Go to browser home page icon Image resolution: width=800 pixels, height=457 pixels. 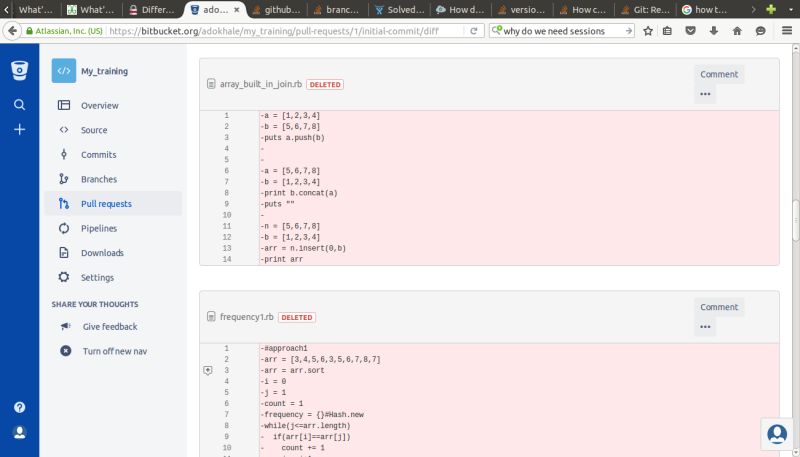(737, 31)
